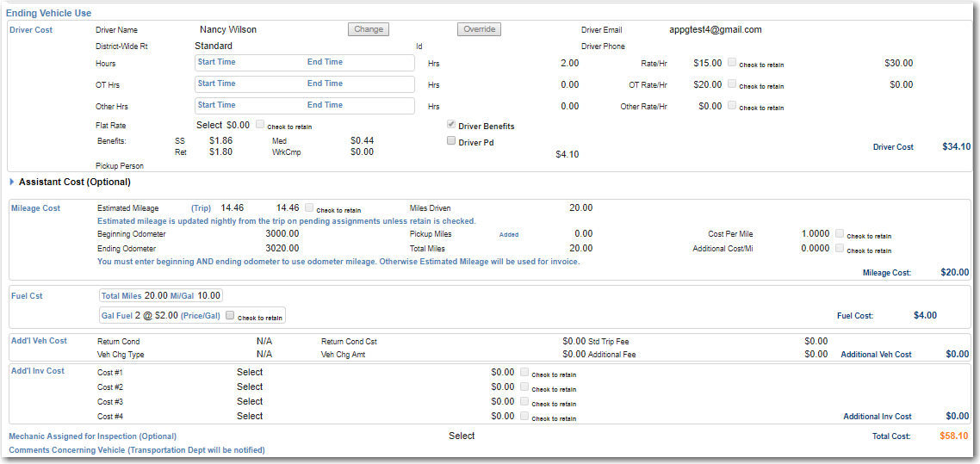Click the Other Hrs Start Time field
980x464 pixels.
[x=217, y=105]
